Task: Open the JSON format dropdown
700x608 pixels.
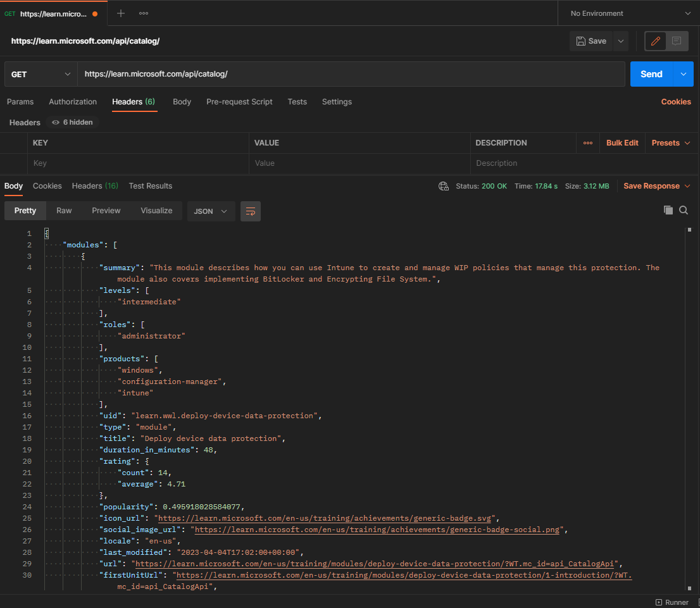Action: (211, 211)
